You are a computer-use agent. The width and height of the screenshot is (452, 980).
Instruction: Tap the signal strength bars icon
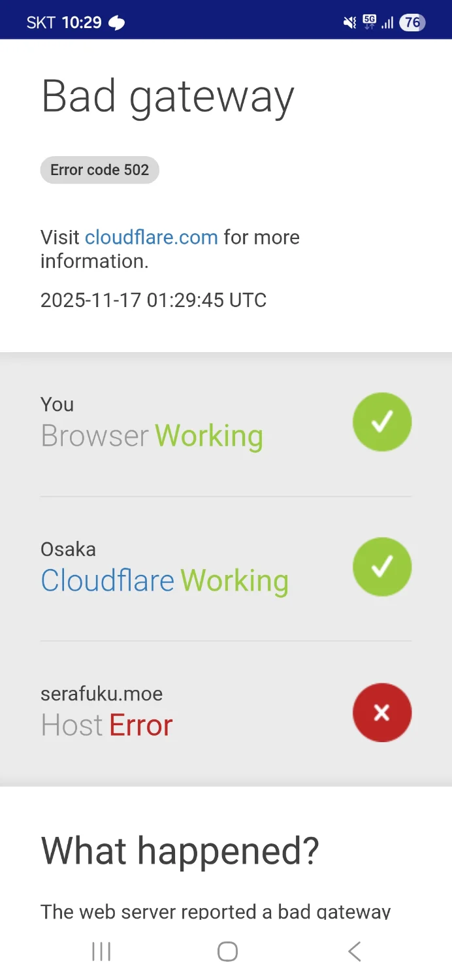(388, 23)
